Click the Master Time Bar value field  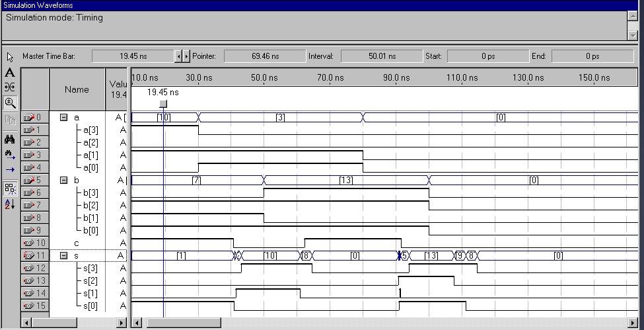[133, 56]
